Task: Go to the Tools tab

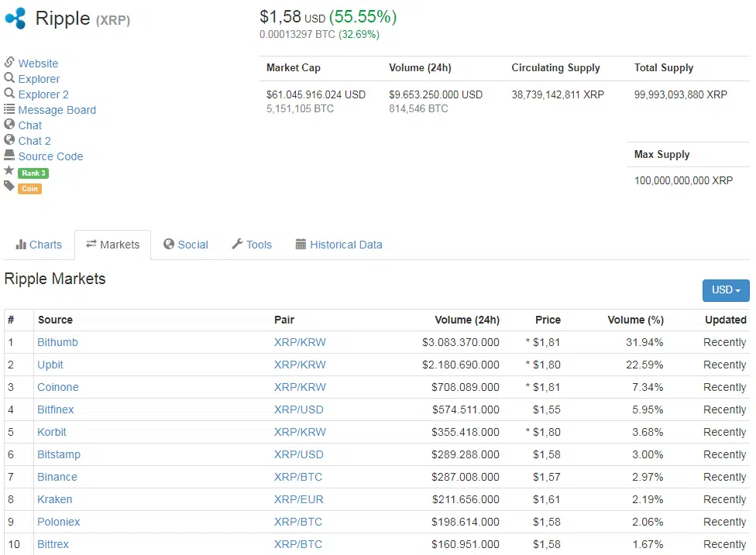Action: (252, 245)
